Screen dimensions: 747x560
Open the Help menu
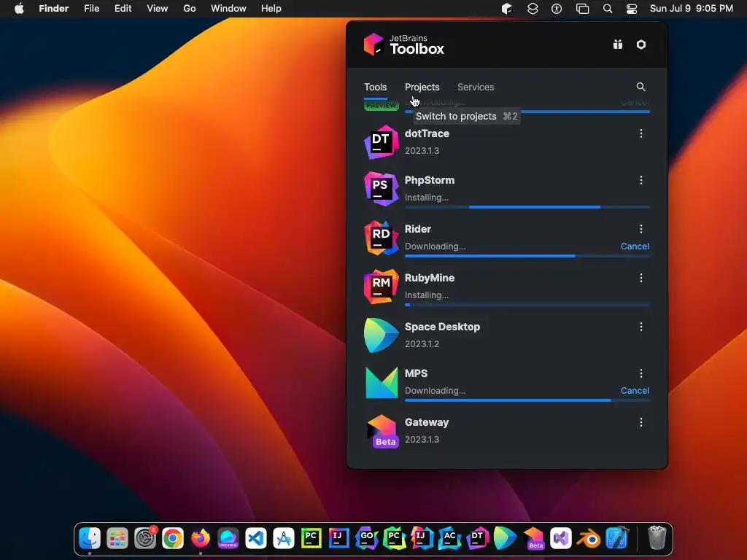271,9
